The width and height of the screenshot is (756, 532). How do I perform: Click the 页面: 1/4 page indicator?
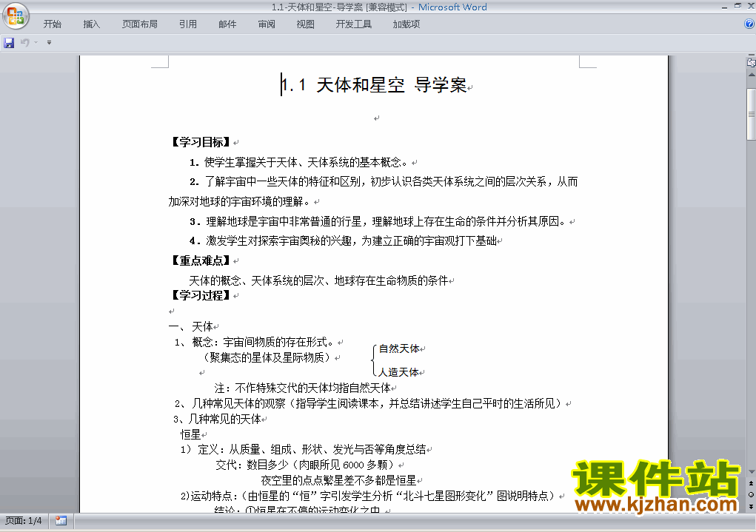click(x=24, y=521)
